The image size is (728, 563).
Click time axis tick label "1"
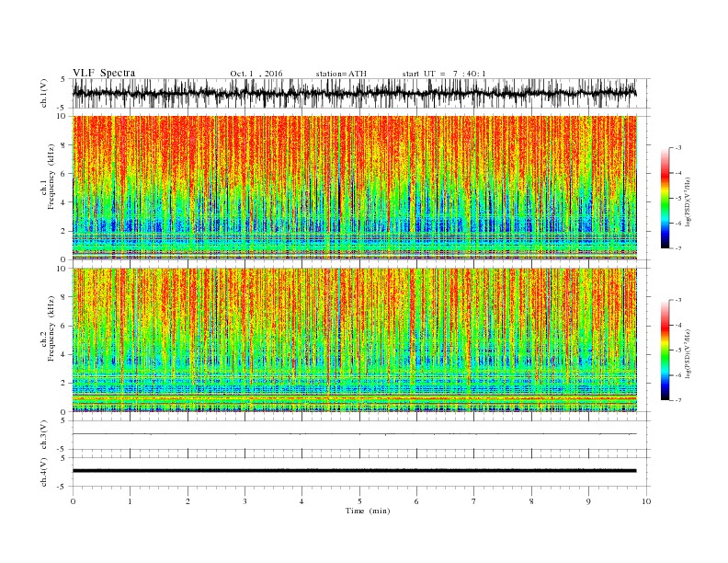pos(130,501)
